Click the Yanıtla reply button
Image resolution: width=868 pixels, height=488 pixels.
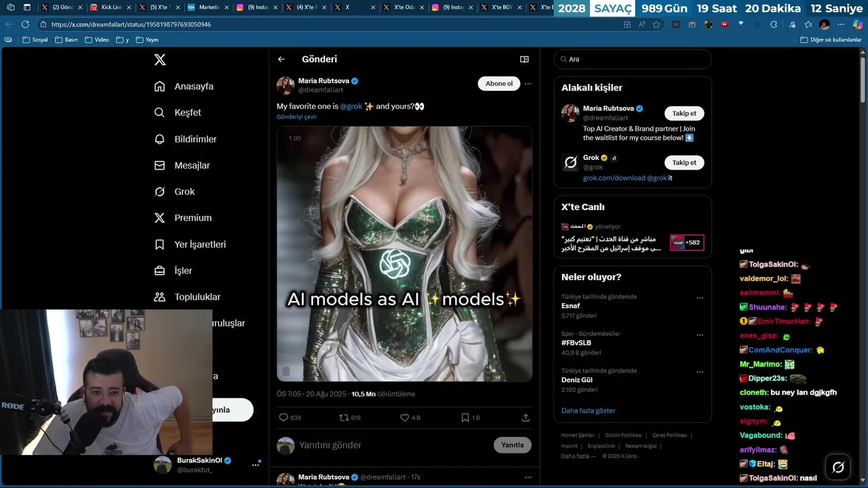[513, 445]
